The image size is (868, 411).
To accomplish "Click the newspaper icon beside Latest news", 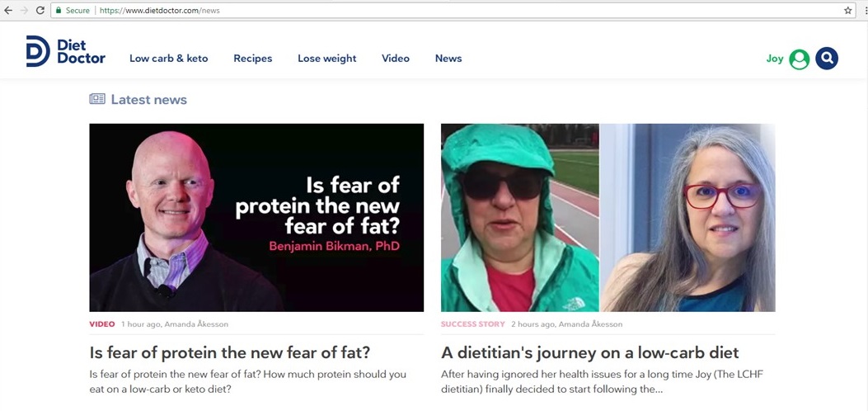I will click(97, 99).
